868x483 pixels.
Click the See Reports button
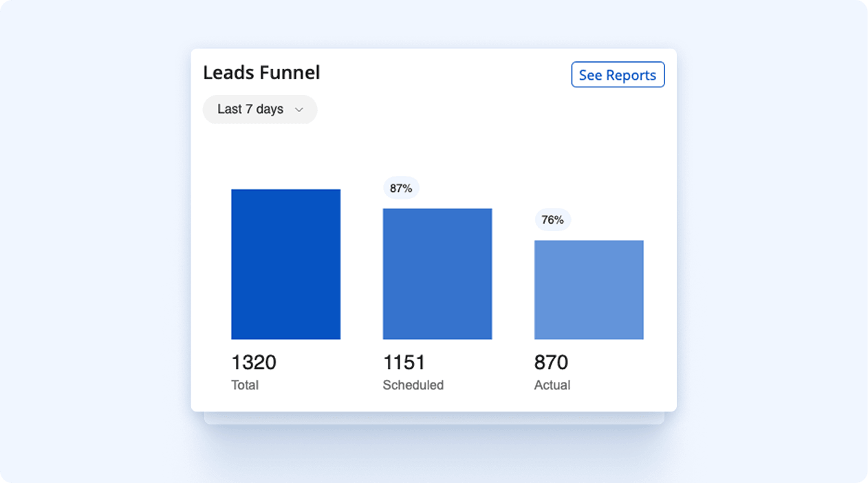(618, 75)
